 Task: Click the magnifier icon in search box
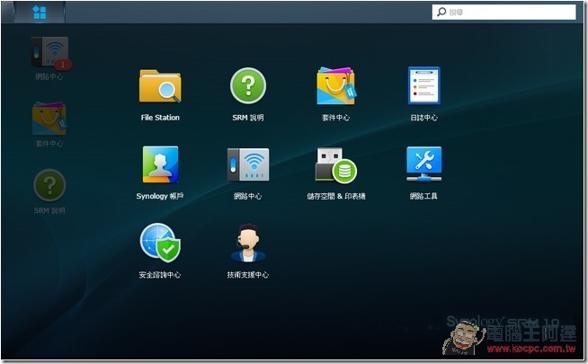click(441, 12)
